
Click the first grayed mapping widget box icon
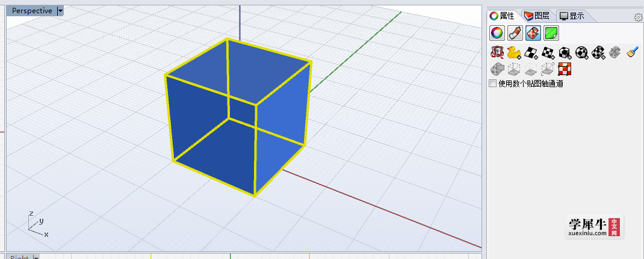(514, 69)
